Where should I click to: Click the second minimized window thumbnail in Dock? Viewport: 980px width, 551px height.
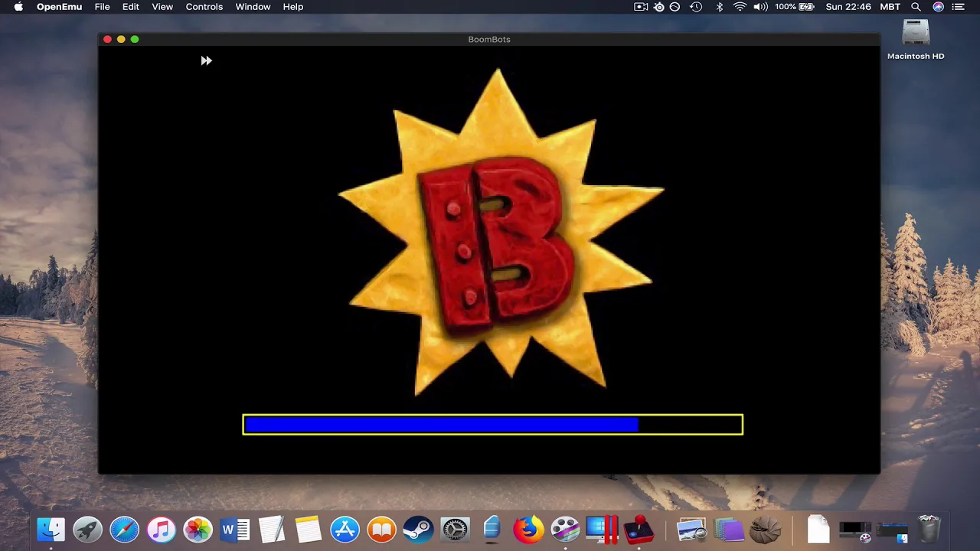892,531
